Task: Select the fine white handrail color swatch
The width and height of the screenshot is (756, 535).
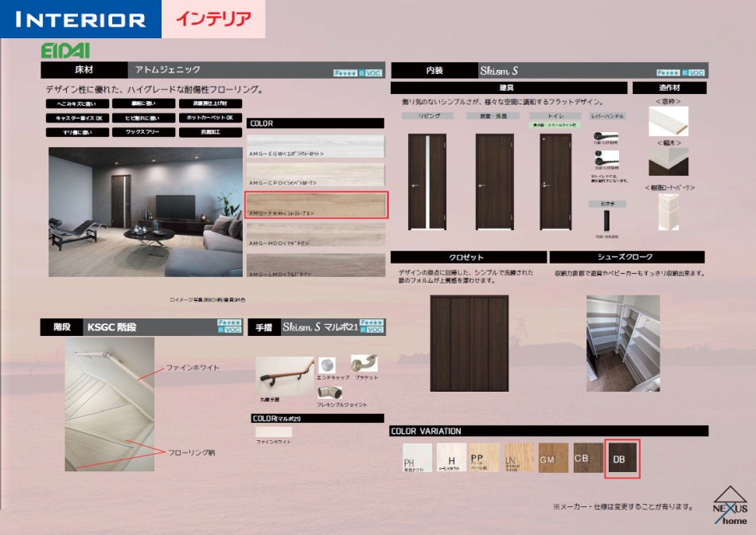Action: (274, 432)
